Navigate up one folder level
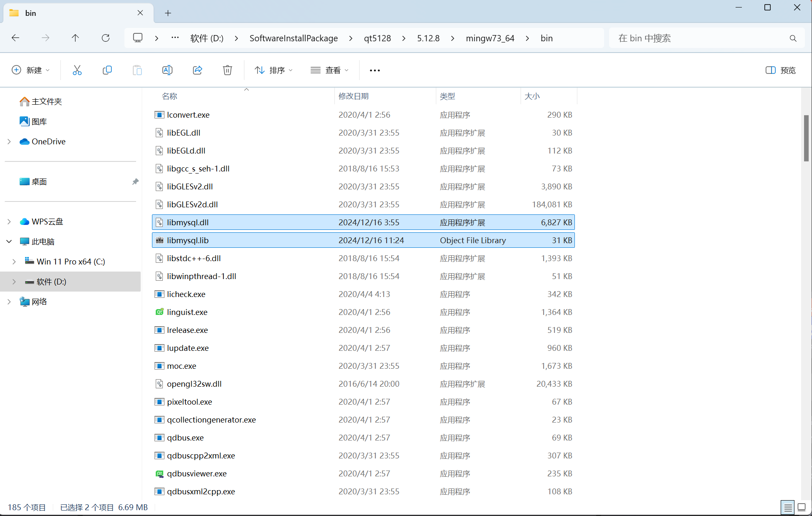Viewport: 812px width, 516px height. tap(75, 38)
